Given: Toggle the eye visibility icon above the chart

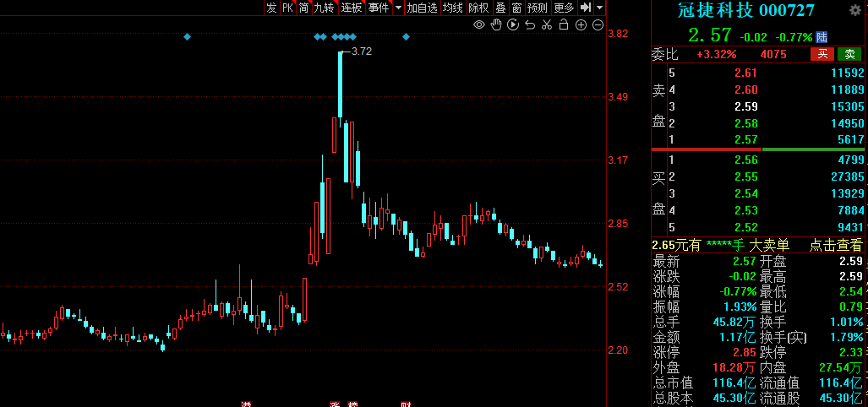Looking at the screenshot, I should (479, 24).
